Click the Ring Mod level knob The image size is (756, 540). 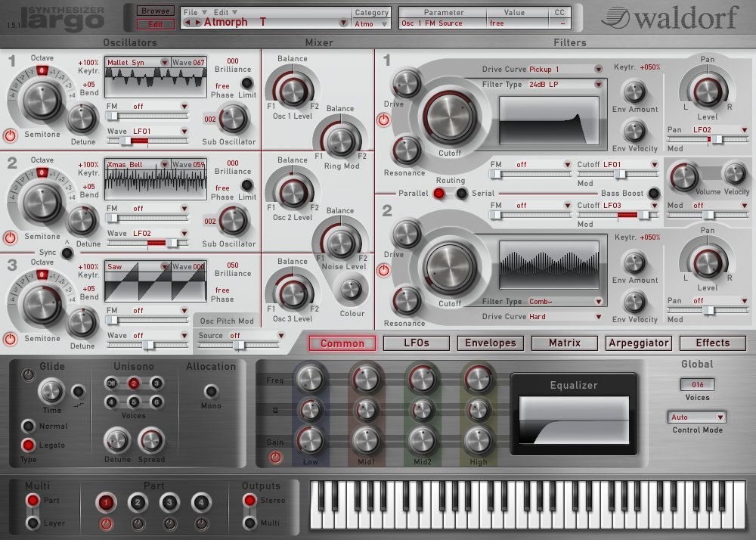[340, 141]
